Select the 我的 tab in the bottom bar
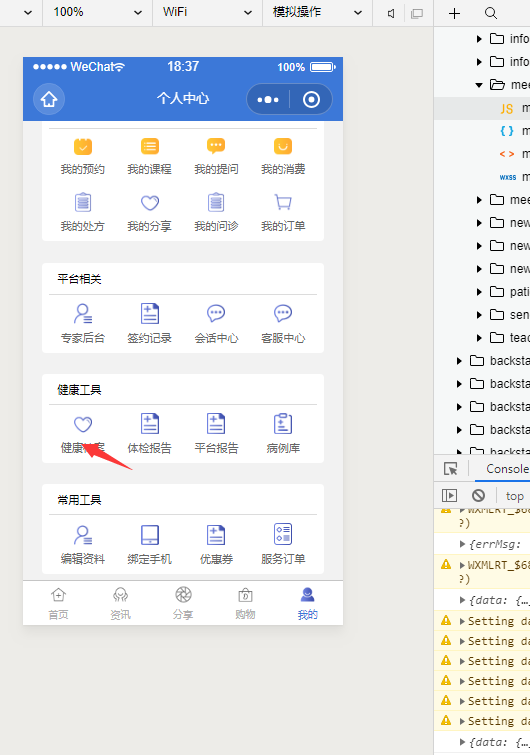This screenshot has width=530, height=755. tap(308, 603)
